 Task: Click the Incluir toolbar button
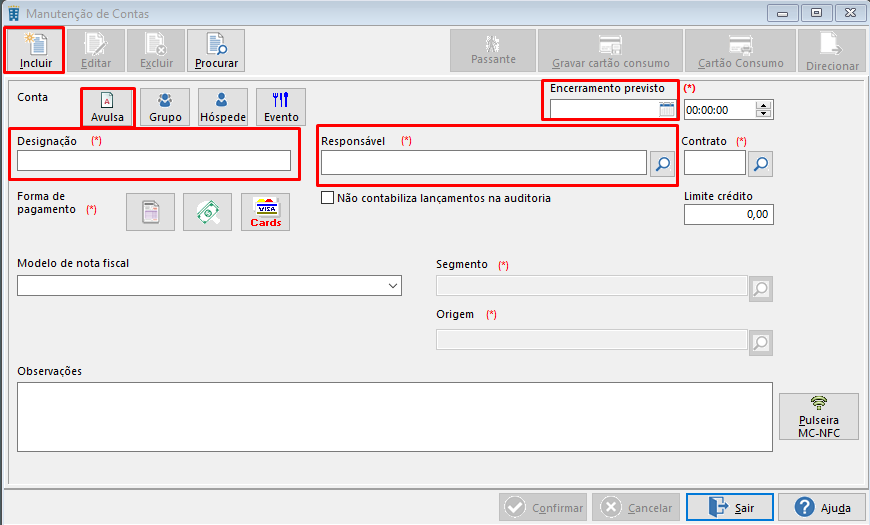pos(34,51)
